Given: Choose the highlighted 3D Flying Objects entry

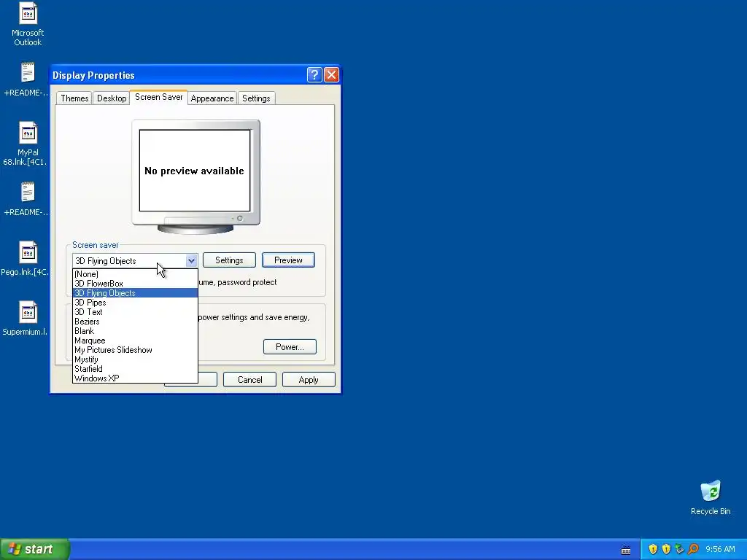Looking at the screenshot, I should point(135,293).
